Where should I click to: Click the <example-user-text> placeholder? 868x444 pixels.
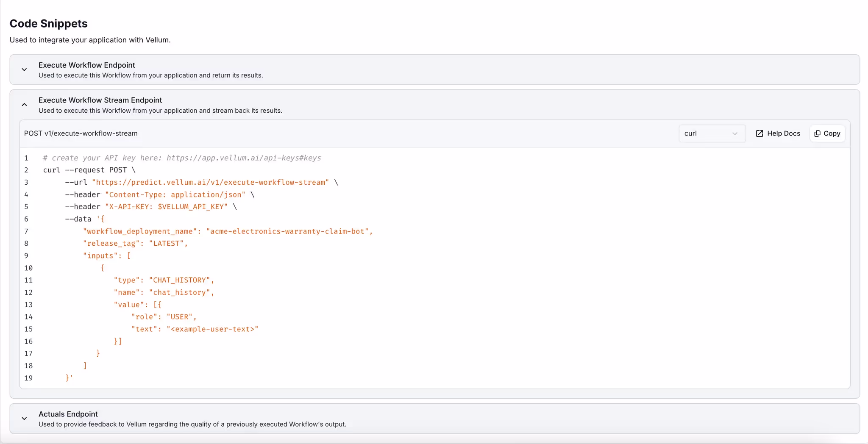coord(213,329)
